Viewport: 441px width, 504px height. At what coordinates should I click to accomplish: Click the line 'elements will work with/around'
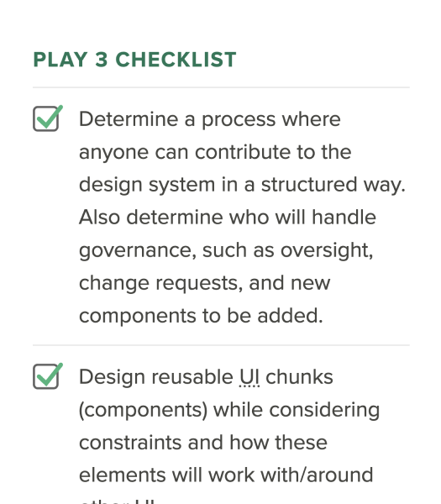pyautogui.click(x=226, y=475)
